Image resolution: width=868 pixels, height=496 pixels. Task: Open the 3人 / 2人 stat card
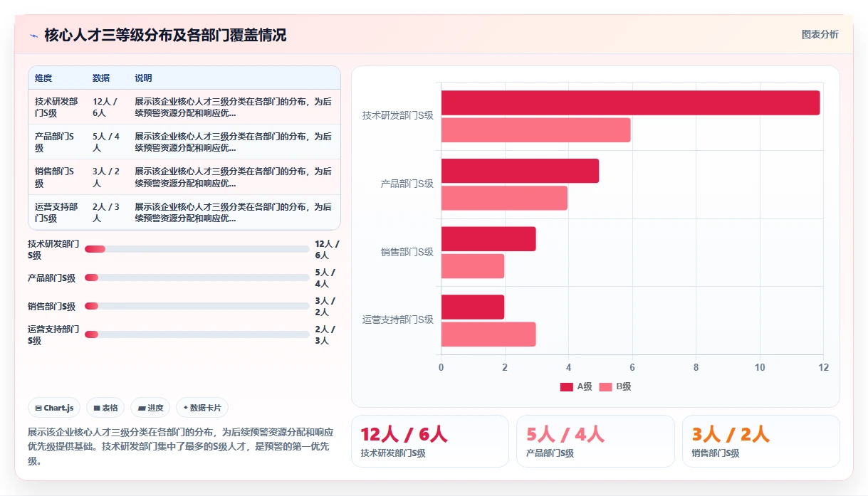tap(761, 441)
